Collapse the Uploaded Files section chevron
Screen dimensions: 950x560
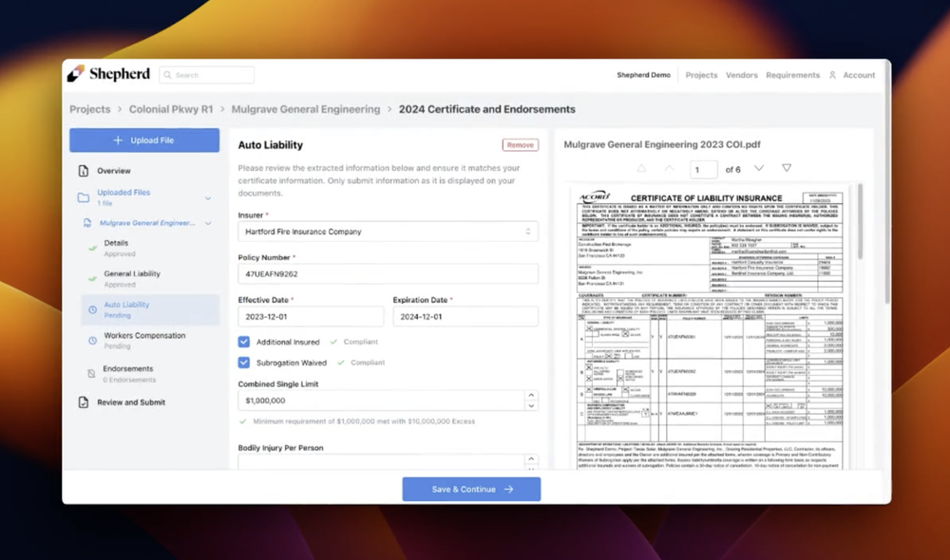(208, 198)
